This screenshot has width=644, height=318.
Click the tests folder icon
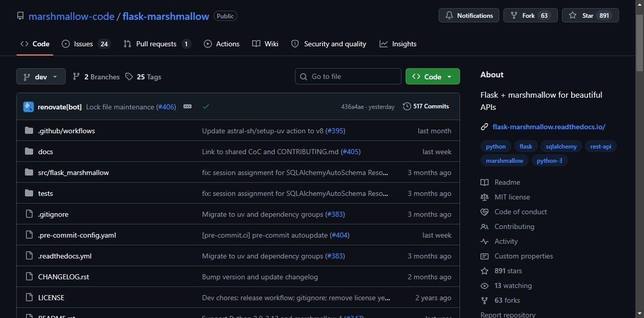click(x=29, y=193)
